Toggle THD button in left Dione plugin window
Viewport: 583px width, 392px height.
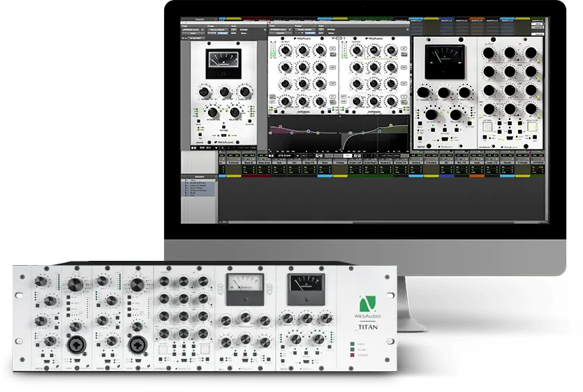coord(200,135)
